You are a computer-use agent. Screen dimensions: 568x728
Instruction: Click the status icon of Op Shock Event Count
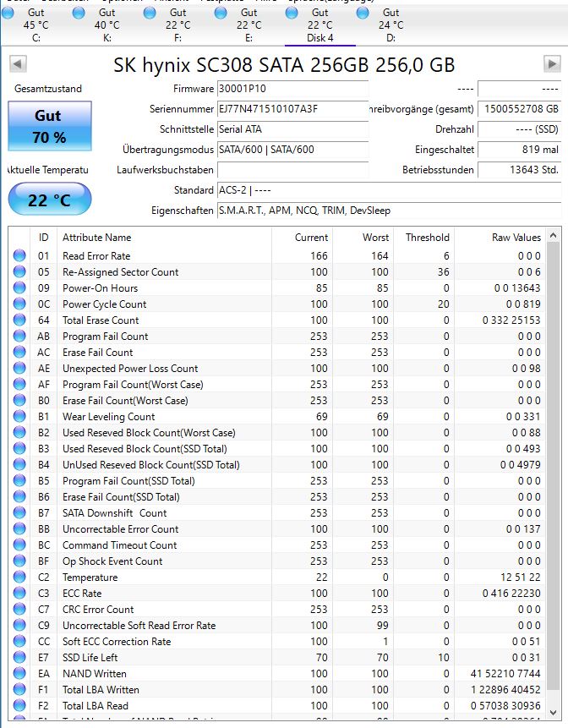click(19, 561)
